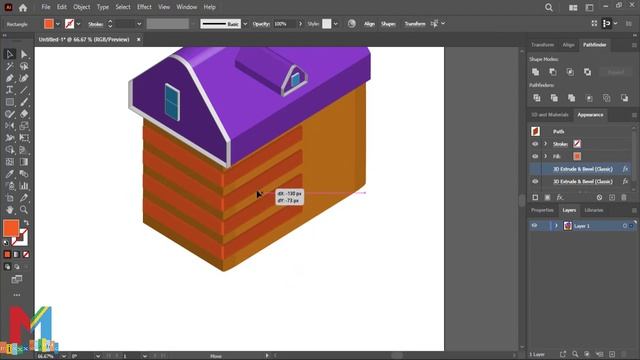Click the Exclude shape mode icon
This screenshot has width=640, height=360.
(x=587, y=72)
